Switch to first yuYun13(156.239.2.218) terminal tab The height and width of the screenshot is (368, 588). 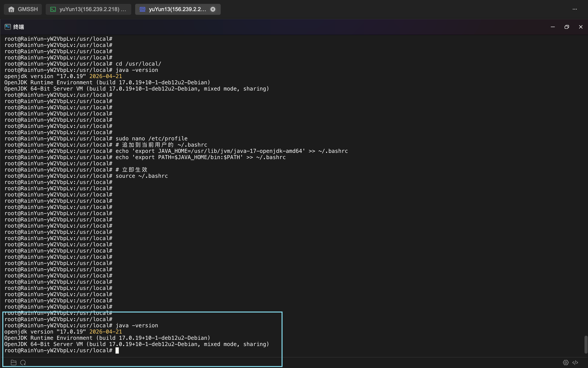(x=88, y=9)
